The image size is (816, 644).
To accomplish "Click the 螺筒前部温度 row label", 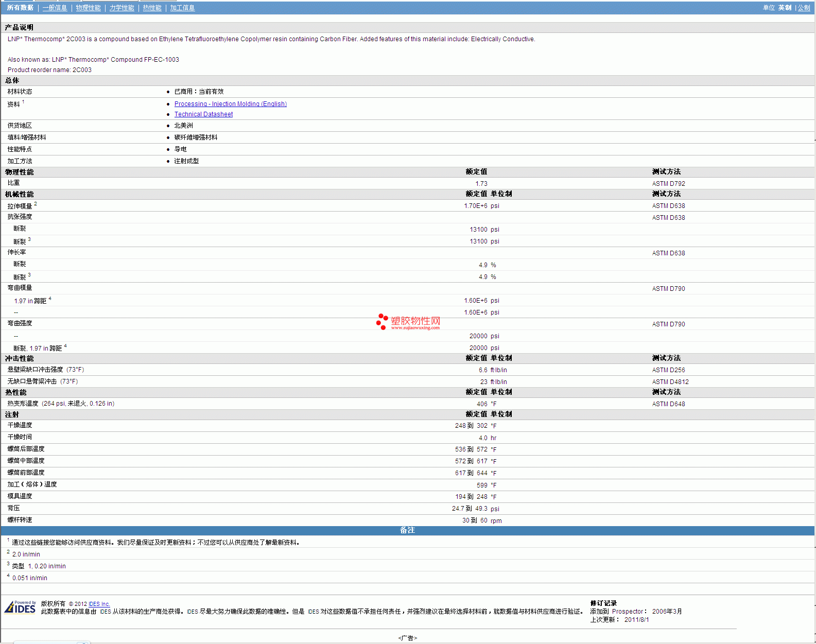I will pos(26,473).
